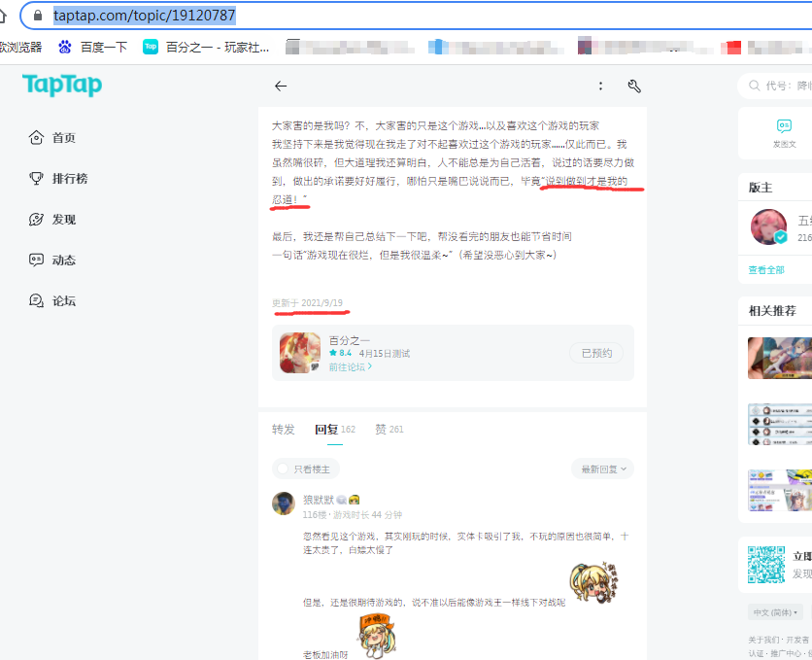Click the lock icon in address bar
Viewport: 812px width, 660px height.
pyautogui.click(x=37, y=16)
